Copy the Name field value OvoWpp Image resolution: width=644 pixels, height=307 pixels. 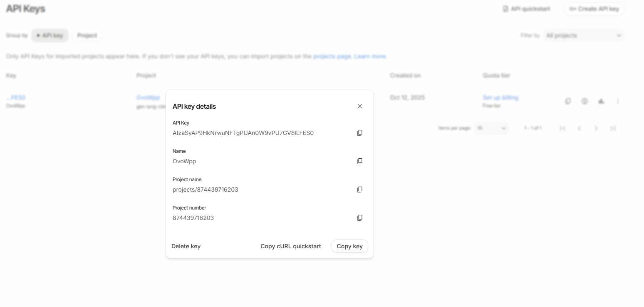[x=360, y=161]
